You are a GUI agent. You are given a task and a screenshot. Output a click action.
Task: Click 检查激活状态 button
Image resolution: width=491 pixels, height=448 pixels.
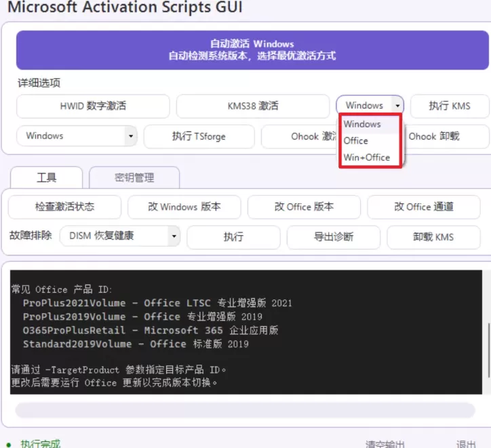point(64,207)
